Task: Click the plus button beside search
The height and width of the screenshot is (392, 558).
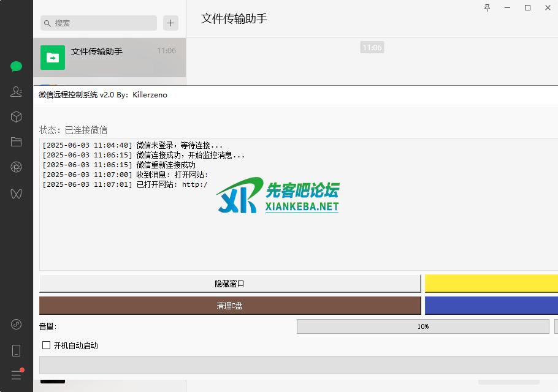Action: coord(170,23)
